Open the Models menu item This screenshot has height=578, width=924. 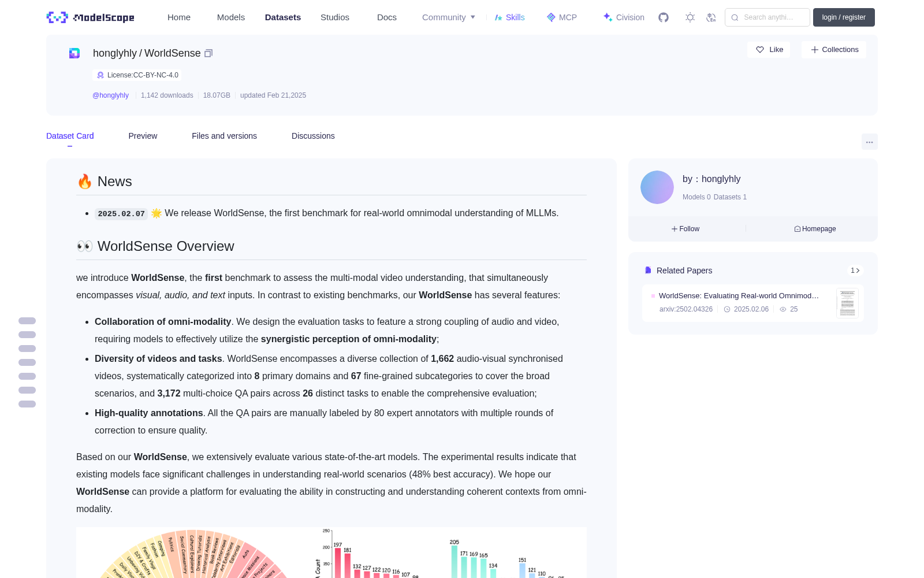[231, 17]
